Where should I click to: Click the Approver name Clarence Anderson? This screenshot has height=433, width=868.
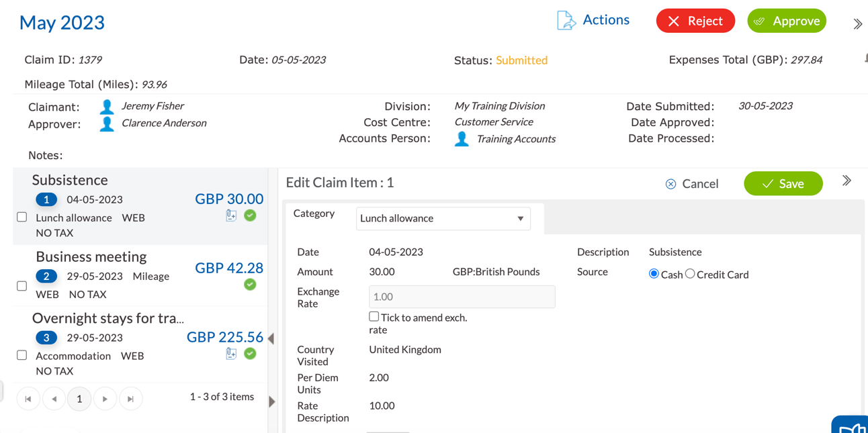pos(164,124)
